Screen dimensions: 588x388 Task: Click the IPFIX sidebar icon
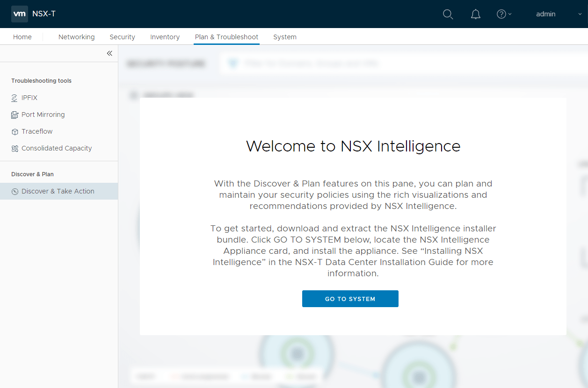coord(15,98)
